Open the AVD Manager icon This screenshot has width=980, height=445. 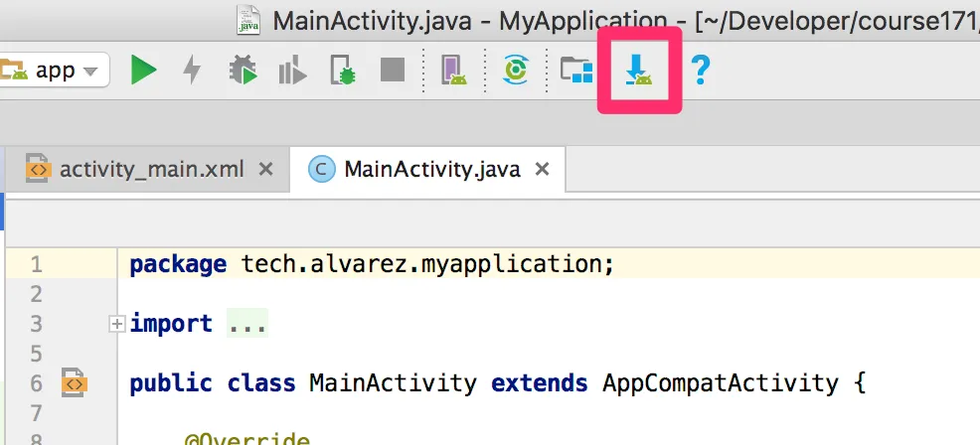[454, 70]
